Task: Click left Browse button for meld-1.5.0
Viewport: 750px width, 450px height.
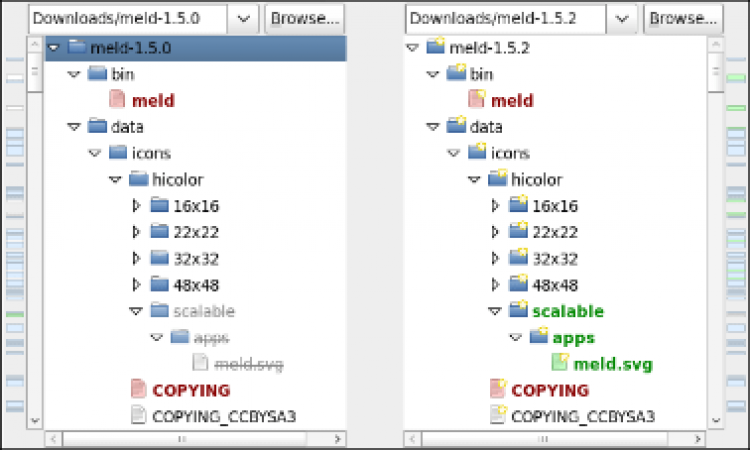Action: click(305, 19)
